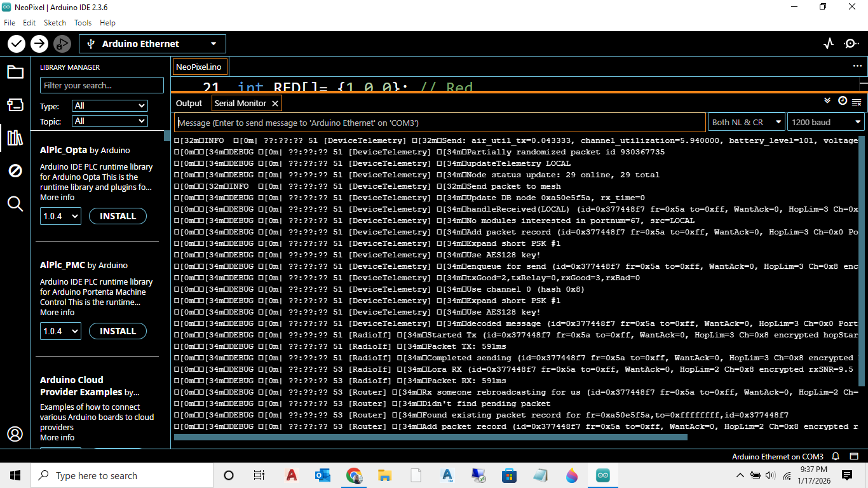Click the library search filter field
Screen dimensions: 868x488
102,85
